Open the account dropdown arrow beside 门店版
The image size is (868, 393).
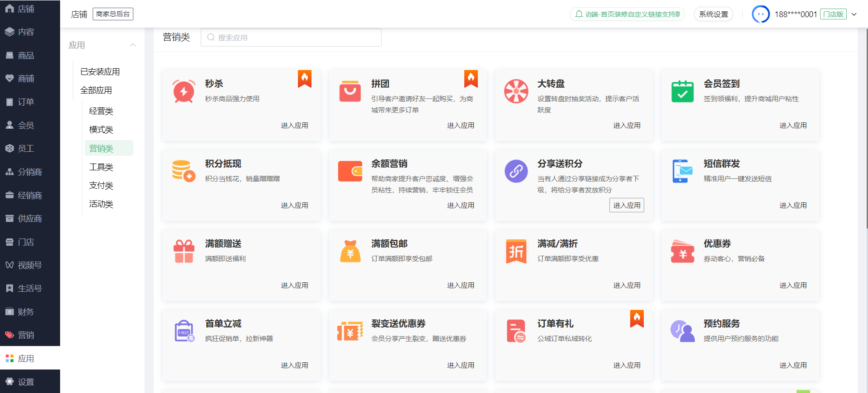[854, 14]
